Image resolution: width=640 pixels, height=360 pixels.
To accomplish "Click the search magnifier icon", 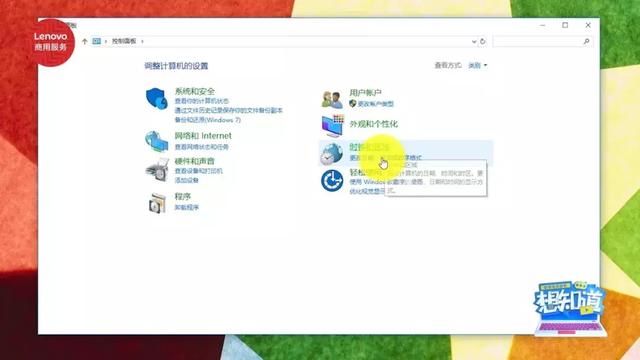I will coord(587,41).
